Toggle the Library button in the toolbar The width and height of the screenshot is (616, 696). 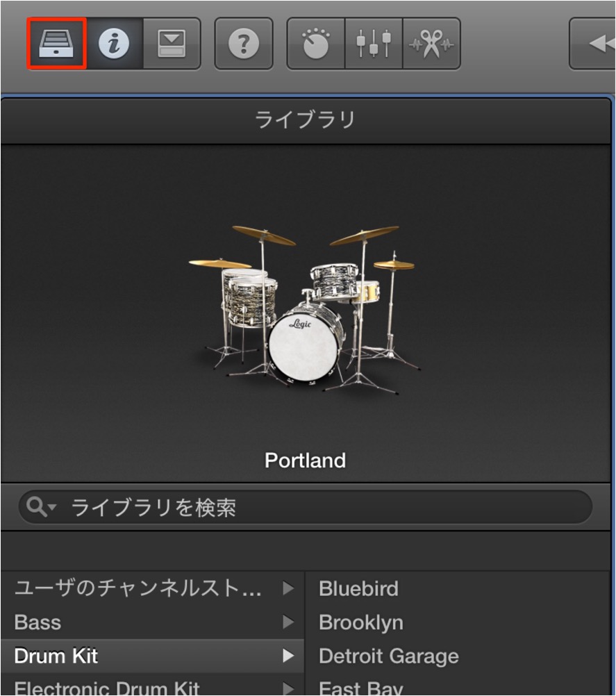coord(56,44)
